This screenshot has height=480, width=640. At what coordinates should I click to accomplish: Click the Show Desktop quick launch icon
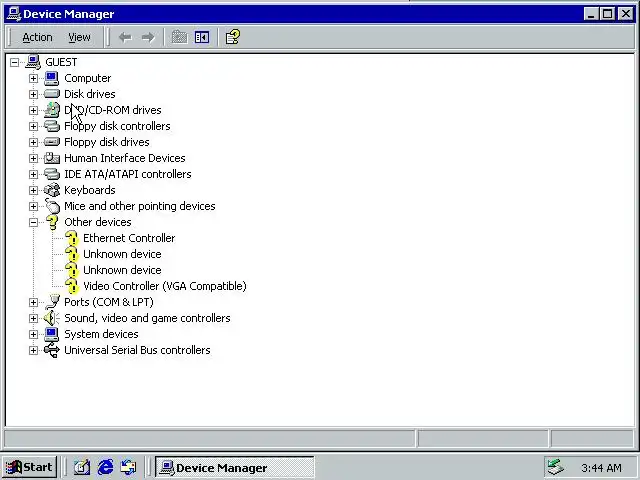(82, 467)
